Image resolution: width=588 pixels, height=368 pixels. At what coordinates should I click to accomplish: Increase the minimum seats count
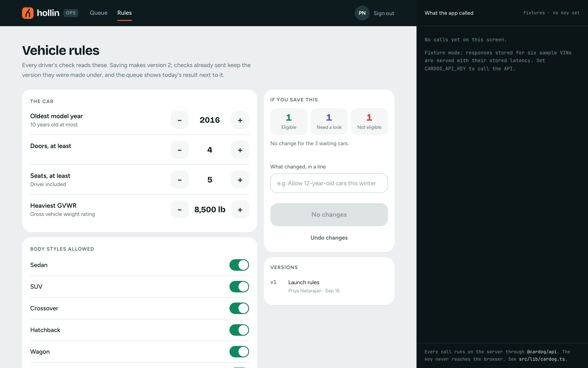click(240, 180)
